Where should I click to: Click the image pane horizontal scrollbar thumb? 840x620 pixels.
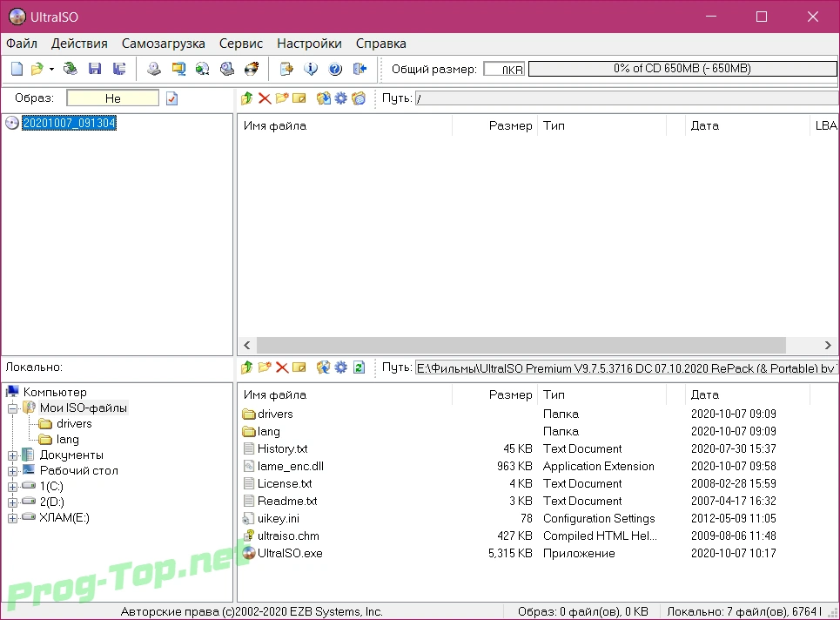tap(521, 345)
